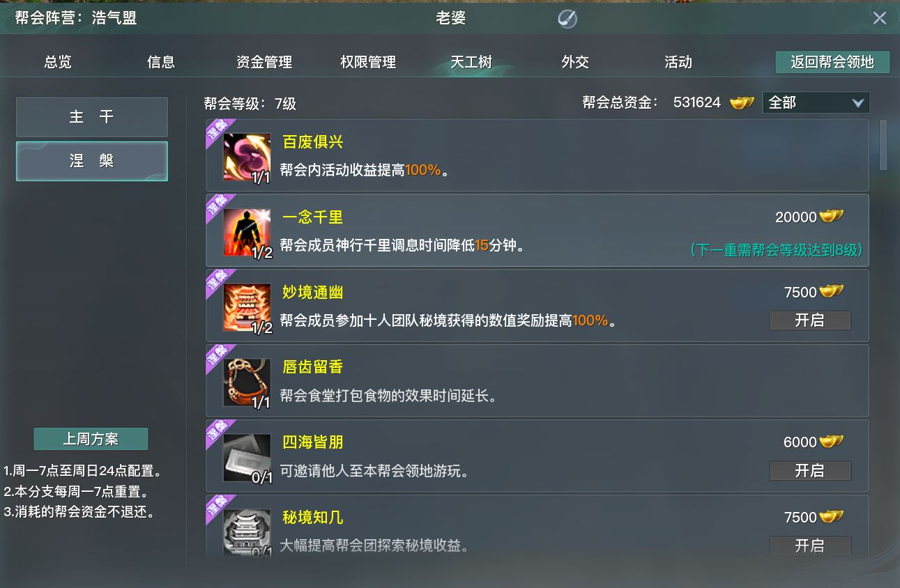Image resolution: width=900 pixels, height=588 pixels.
Task: Click the 秘境知几 skill icon
Action: click(247, 532)
